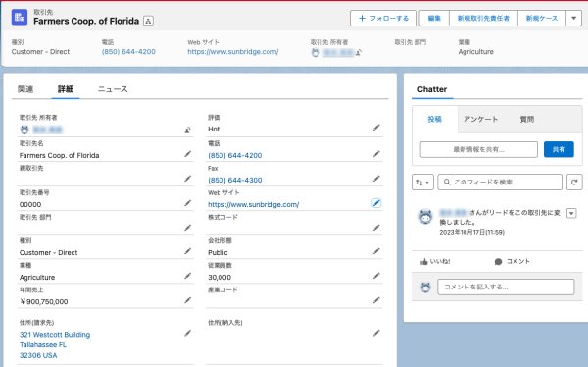The height and width of the screenshot is (367, 588).
Task: Click the ¥900,750,000 annual revenue value
Action: click(x=43, y=301)
